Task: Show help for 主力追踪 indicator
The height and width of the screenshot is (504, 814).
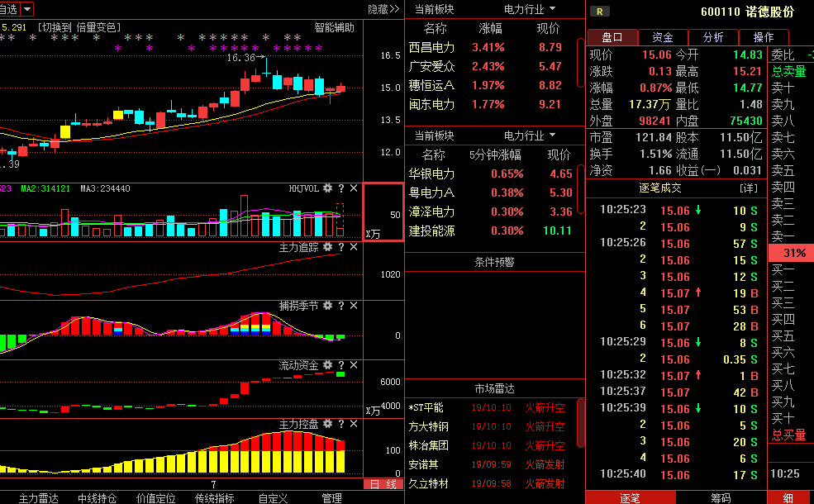Action: tap(341, 248)
